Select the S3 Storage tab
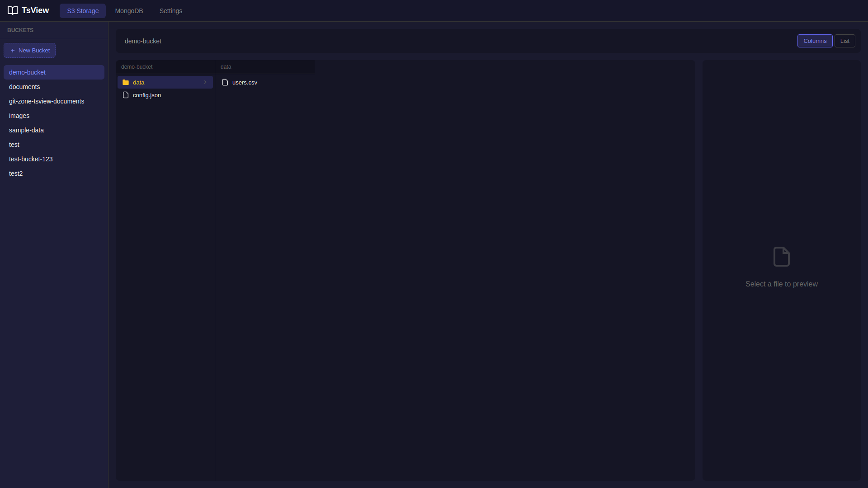This screenshot has height=488, width=868. (83, 11)
